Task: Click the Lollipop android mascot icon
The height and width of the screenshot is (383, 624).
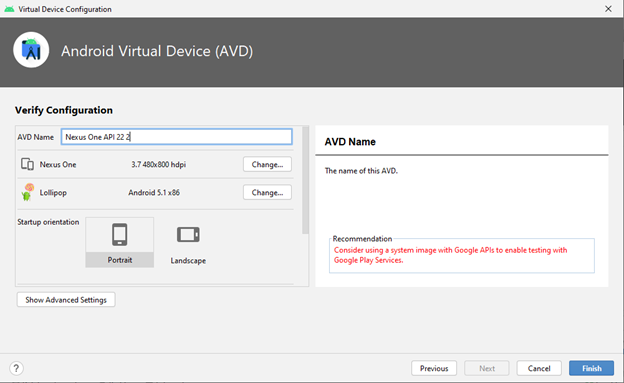Action: tap(27, 192)
